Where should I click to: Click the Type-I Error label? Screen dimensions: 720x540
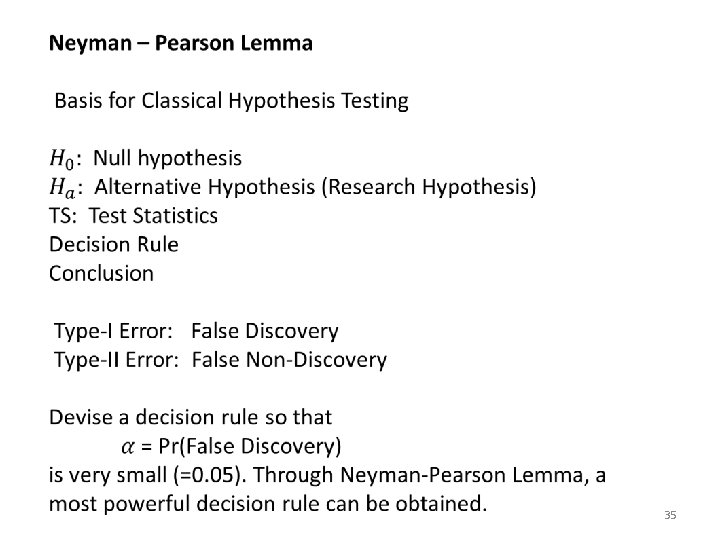113,332
